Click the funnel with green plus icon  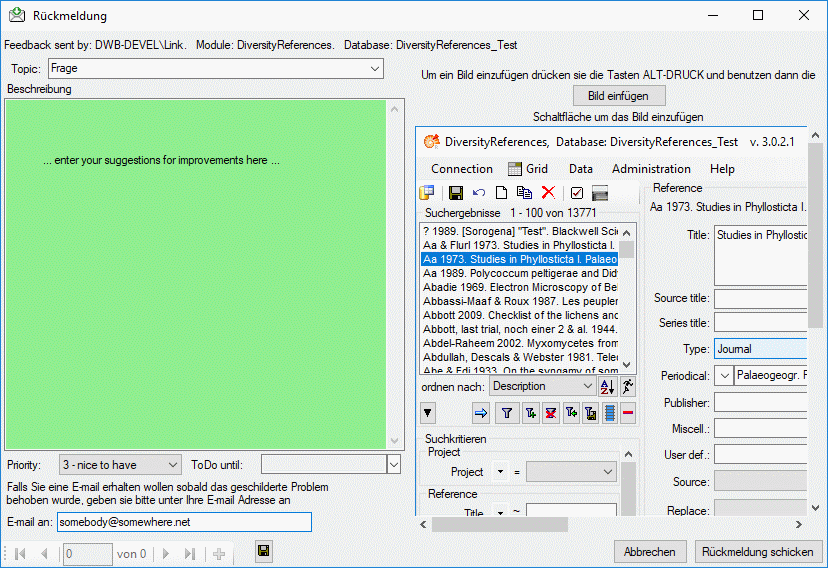(x=531, y=413)
